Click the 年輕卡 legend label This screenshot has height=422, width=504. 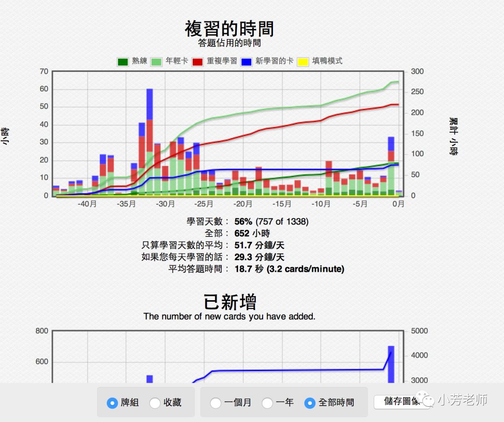click(177, 61)
